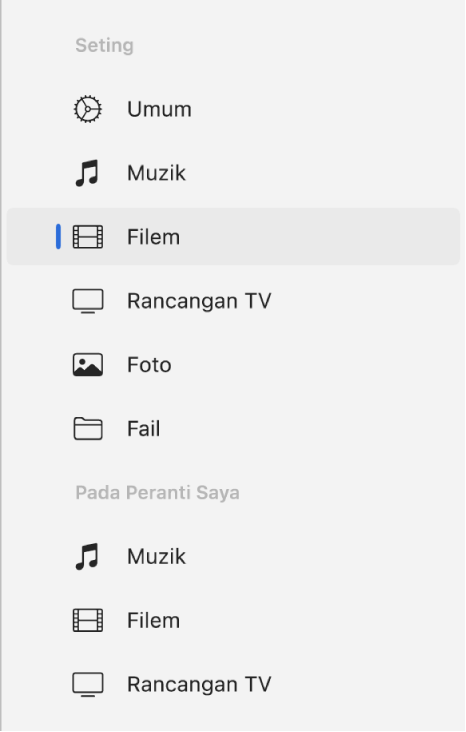Screen dimensions: 466x732
Task: Click film strip icon under Pada Peranti Saya
Action: coord(88,620)
